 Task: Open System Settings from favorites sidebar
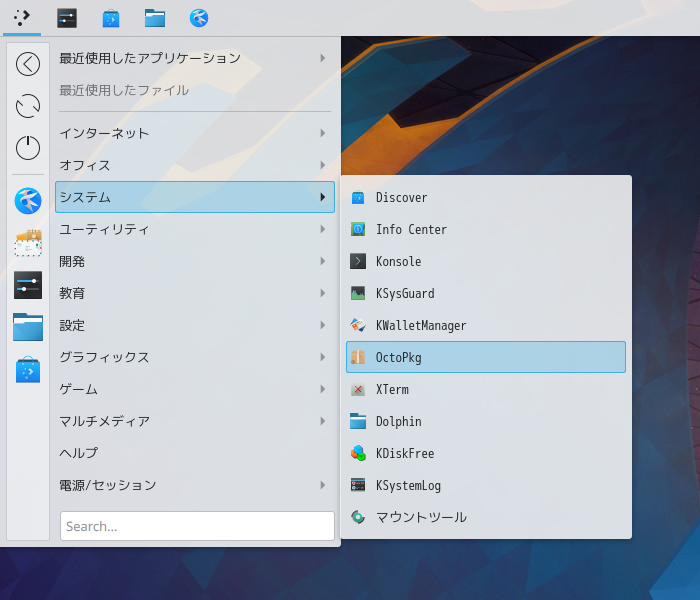coord(28,285)
